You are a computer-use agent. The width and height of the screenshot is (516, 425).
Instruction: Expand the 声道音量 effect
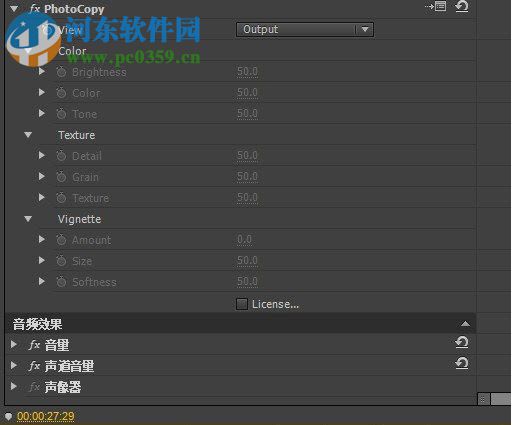point(14,365)
